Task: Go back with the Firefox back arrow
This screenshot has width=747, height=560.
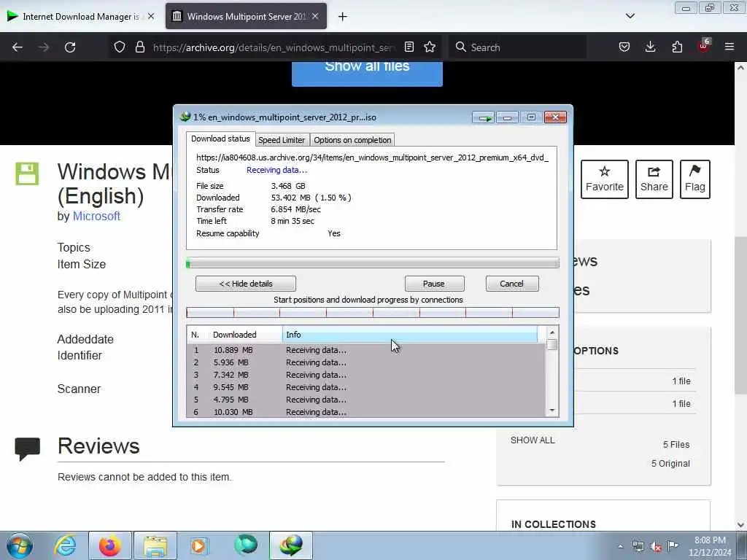Action: (x=18, y=47)
